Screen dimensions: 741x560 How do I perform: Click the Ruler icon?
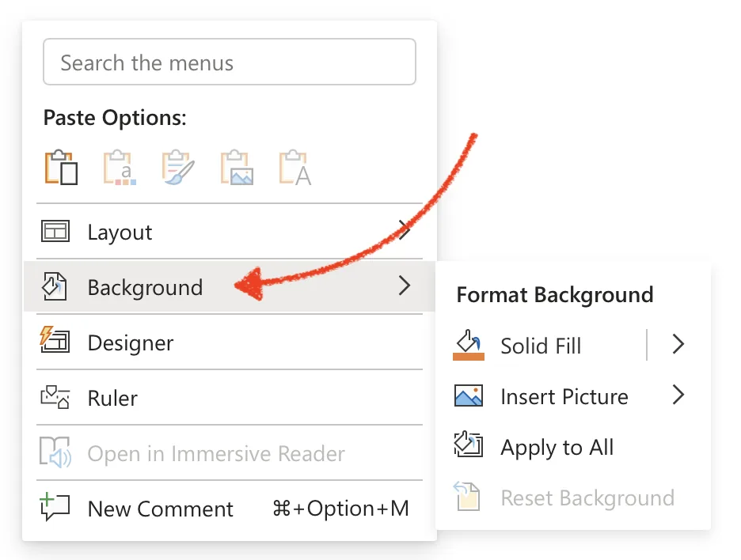click(55, 396)
